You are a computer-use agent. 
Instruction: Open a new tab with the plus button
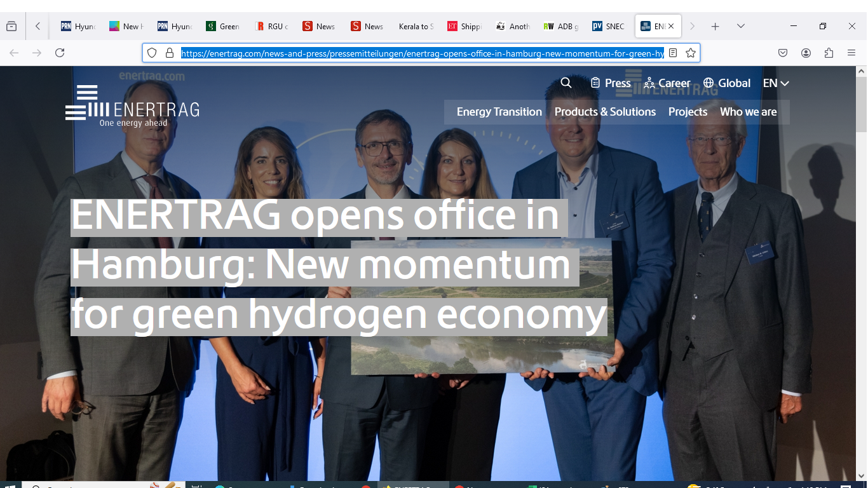point(715,26)
